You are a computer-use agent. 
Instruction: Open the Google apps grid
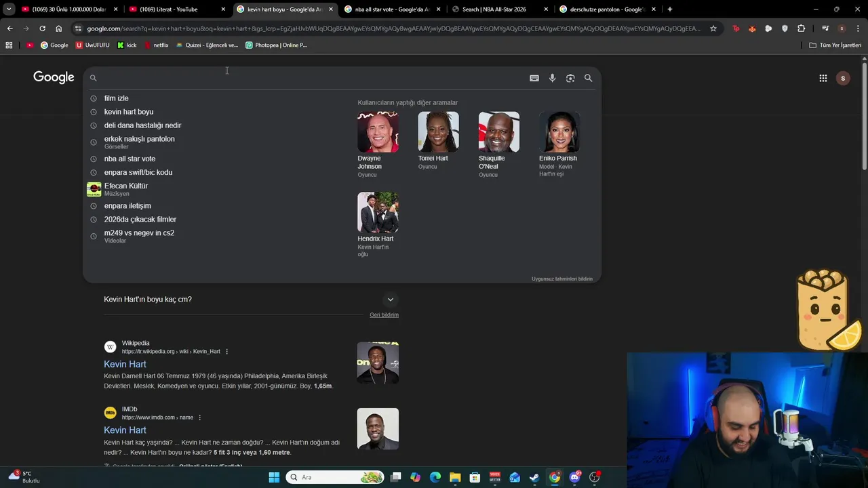coord(823,78)
